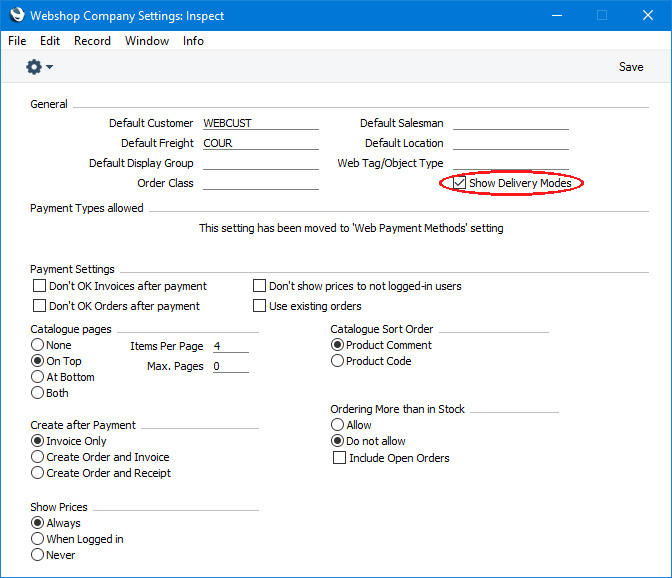Click the Default Location field
Image resolution: width=672 pixels, height=578 pixels.
tap(511, 143)
